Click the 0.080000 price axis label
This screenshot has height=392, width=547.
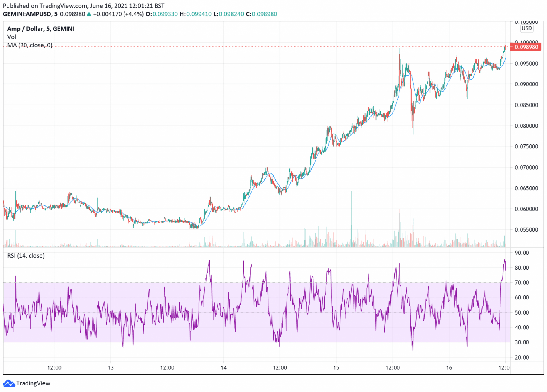526,126
